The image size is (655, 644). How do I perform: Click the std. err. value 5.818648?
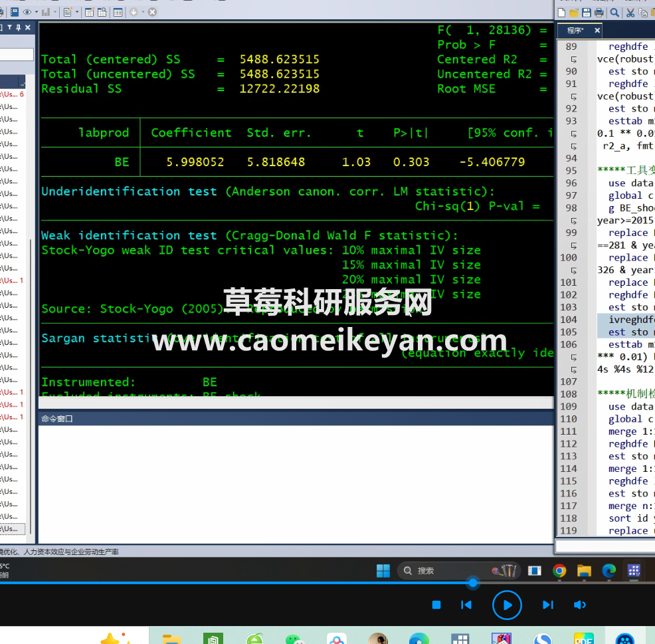pos(276,162)
